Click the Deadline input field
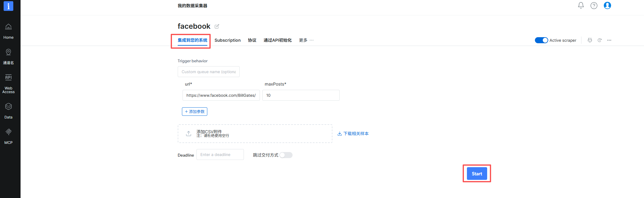This screenshot has height=198, width=644. click(220, 154)
